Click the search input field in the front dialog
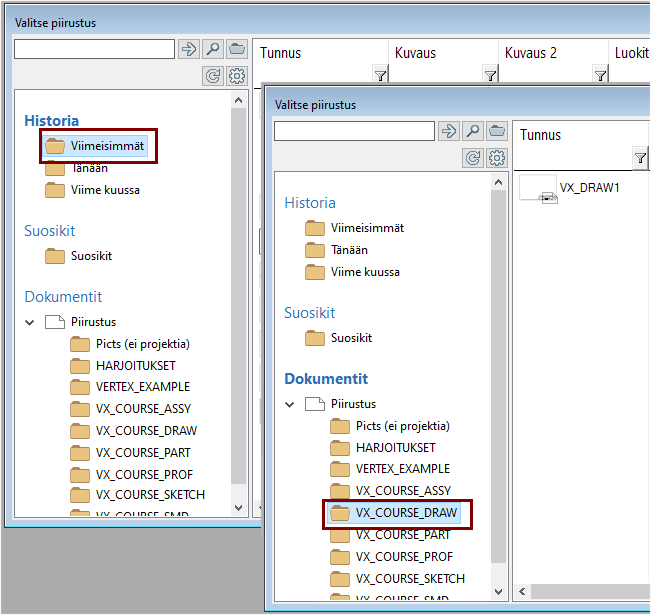 point(354,131)
